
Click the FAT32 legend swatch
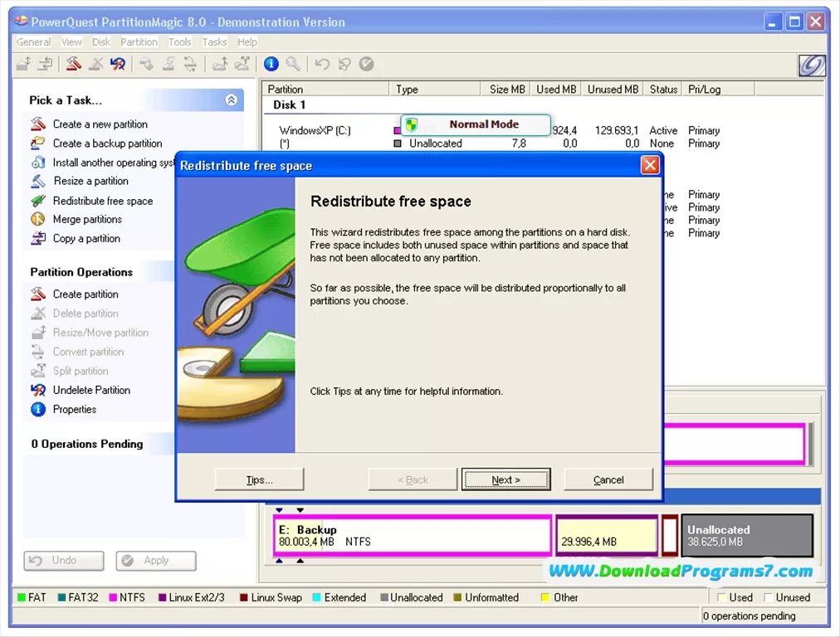pos(61,597)
